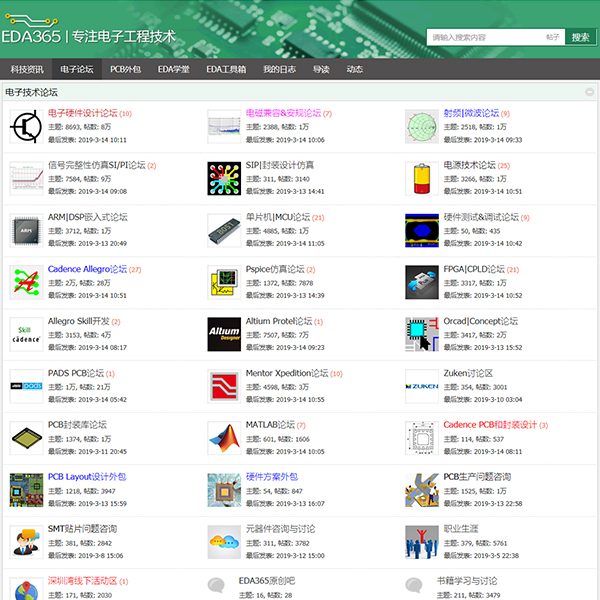This screenshot has height=600, width=600.
Task: Click the ARM chip icon
Action: click(26, 230)
